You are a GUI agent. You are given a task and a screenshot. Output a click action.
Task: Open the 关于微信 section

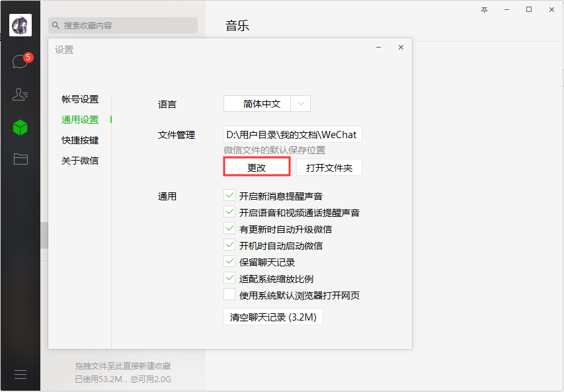81,161
